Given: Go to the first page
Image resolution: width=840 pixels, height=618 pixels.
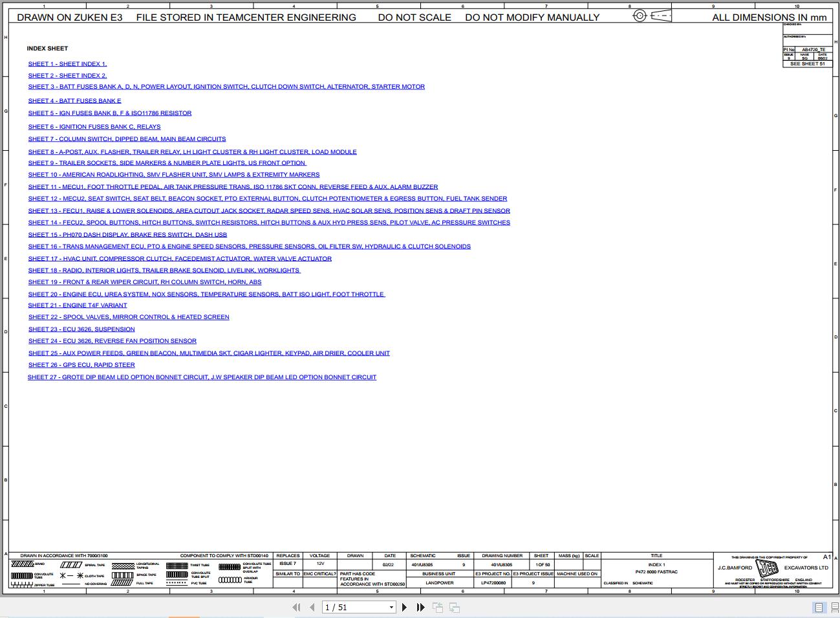Looking at the screenshot, I should pos(296,607).
